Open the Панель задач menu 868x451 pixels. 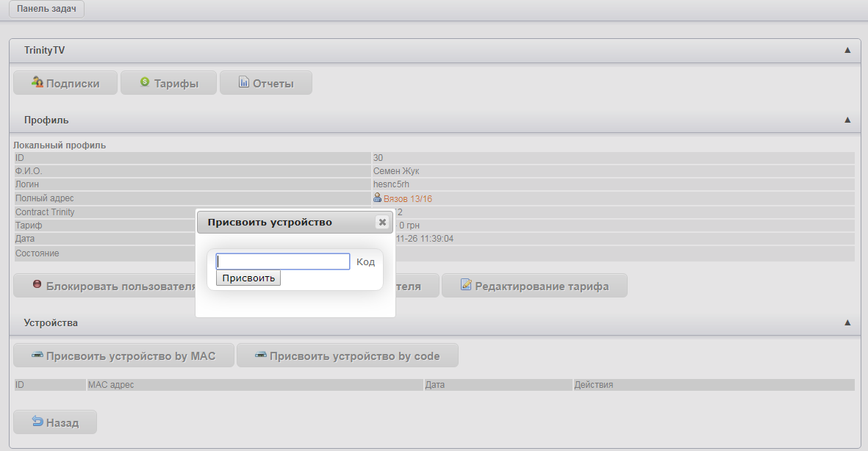click(x=46, y=9)
